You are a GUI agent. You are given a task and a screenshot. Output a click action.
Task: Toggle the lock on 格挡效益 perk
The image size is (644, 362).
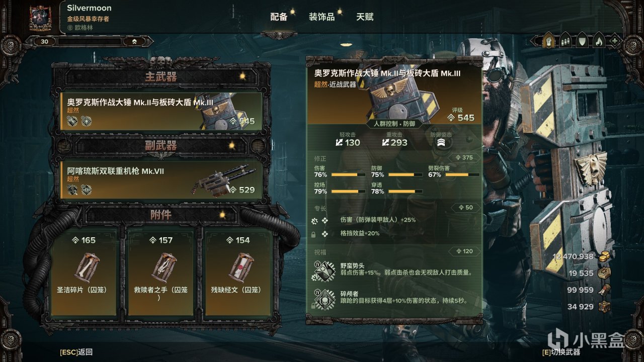pos(314,234)
